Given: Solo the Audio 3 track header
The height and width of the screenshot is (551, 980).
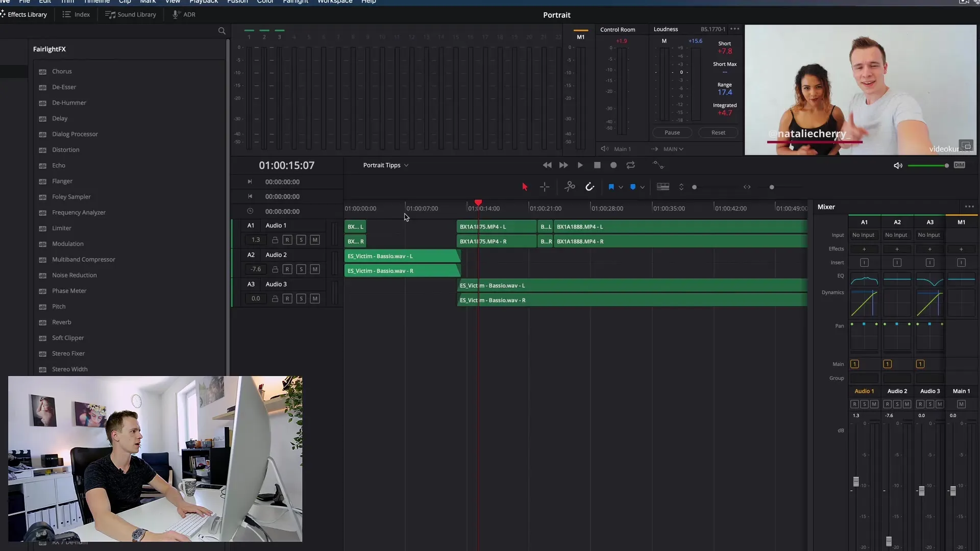Looking at the screenshot, I should coord(301,298).
